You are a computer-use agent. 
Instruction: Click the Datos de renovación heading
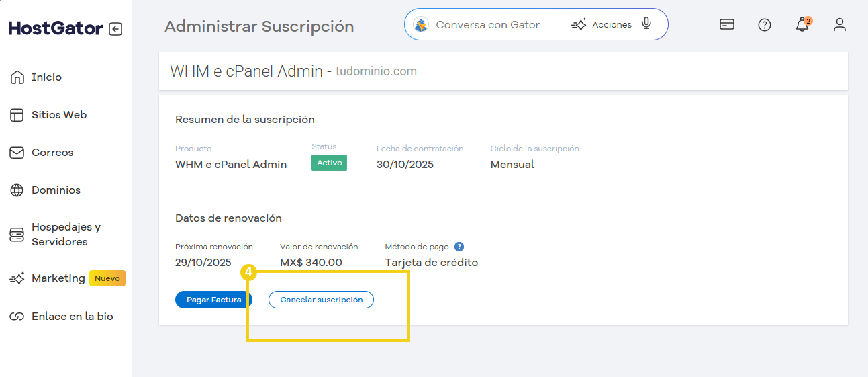[x=228, y=218]
